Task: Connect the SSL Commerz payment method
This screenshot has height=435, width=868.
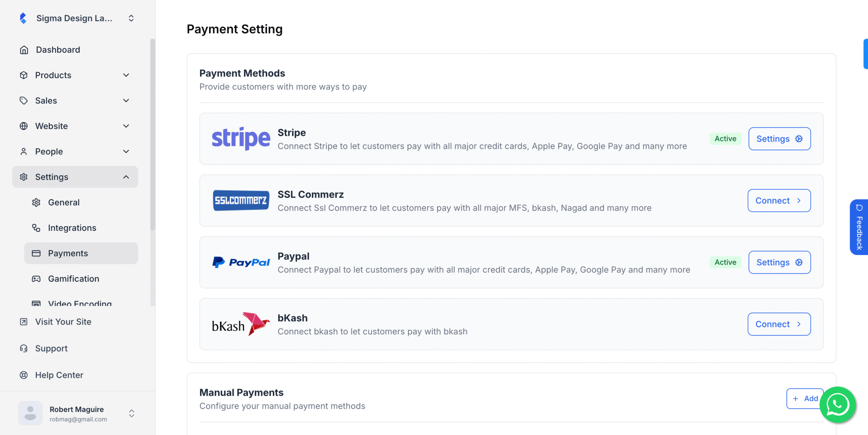Action: pyautogui.click(x=779, y=200)
